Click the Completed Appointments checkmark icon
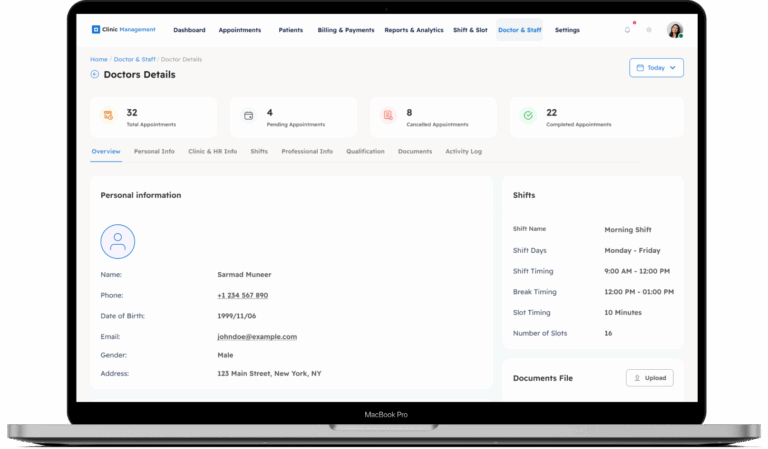Viewport: 768px width, 449px height. click(x=528, y=116)
